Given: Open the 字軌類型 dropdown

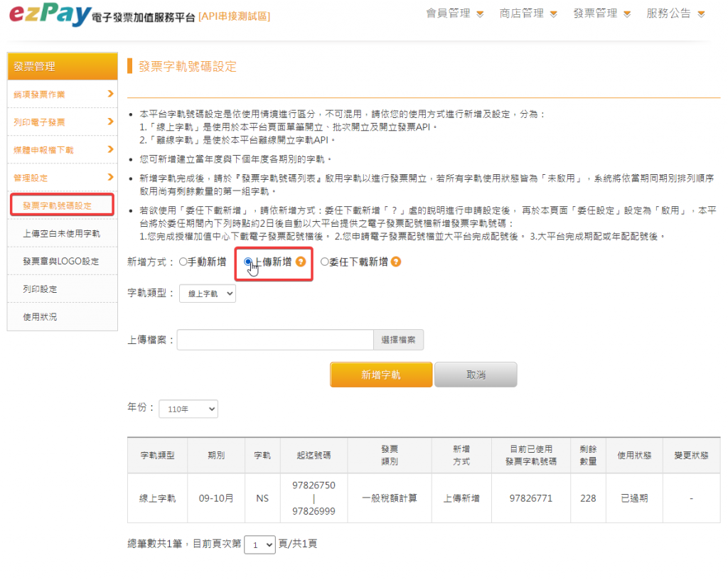Looking at the screenshot, I should click(207, 293).
